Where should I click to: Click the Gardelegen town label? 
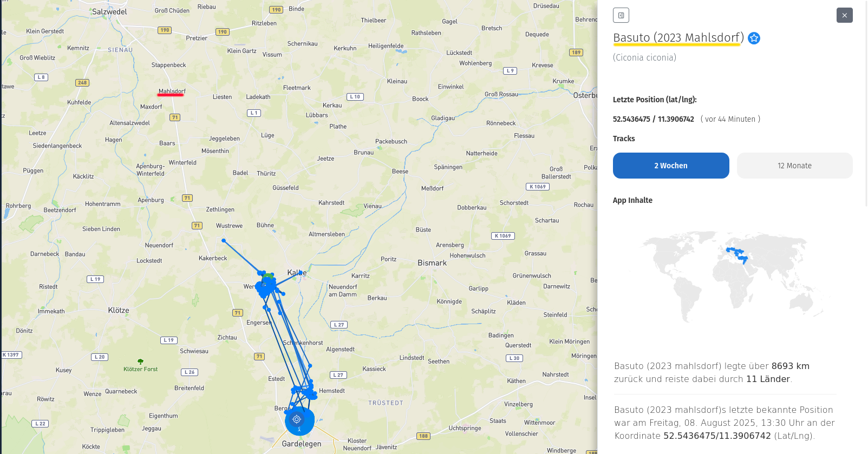click(x=302, y=444)
